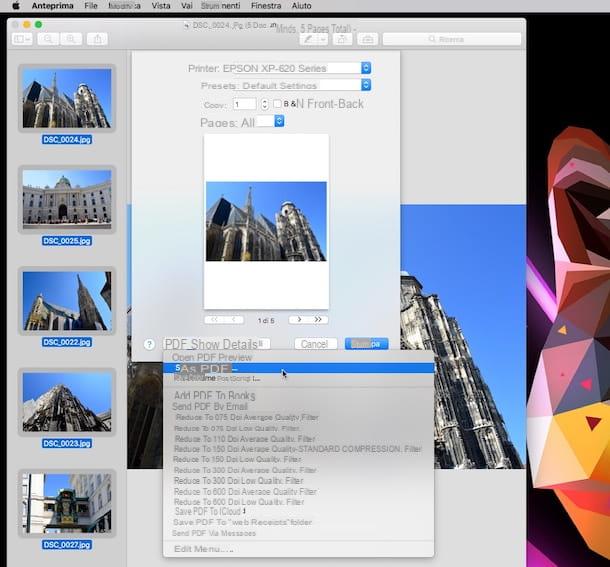
Task: Select the DSC_0025.jpg thumbnail
Action: point(67,199)
